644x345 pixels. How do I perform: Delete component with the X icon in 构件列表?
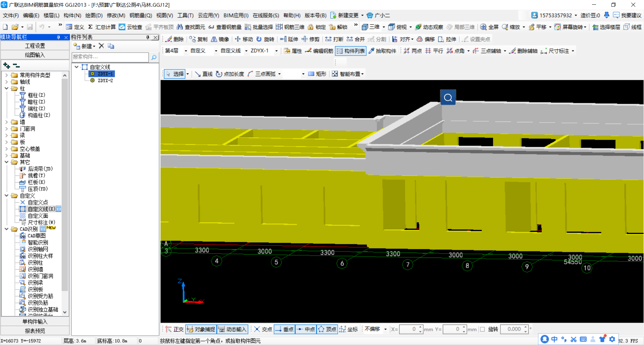click(101, 46)
